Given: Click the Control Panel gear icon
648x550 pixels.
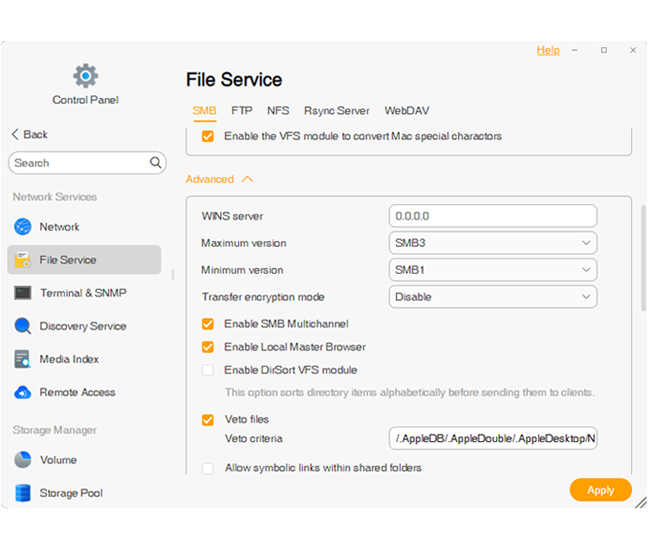Looking at the screenshot, I should click(x=85, y=75).
